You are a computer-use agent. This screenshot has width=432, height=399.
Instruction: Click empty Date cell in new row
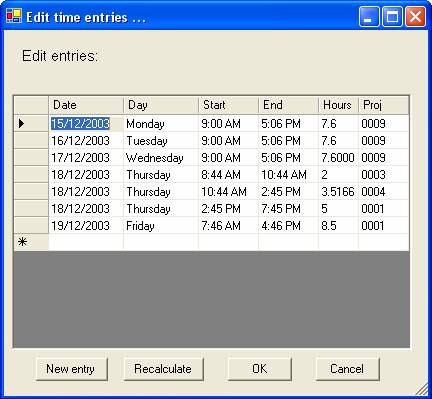86,242
